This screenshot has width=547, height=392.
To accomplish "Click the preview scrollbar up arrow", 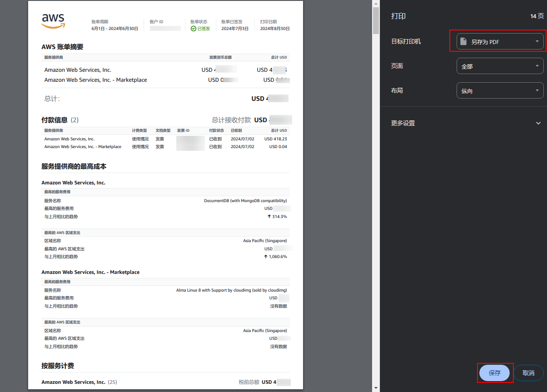I will click(x=376, y=4).
